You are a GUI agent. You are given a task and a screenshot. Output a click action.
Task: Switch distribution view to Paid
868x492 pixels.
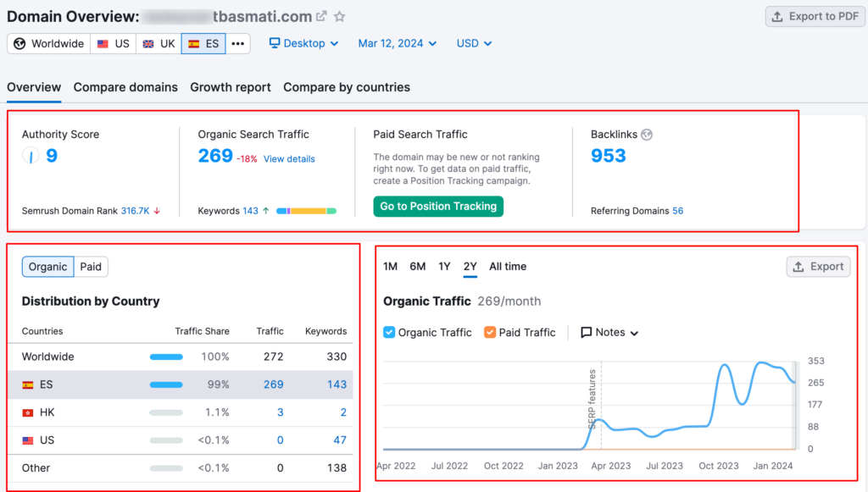pos(91,267)
